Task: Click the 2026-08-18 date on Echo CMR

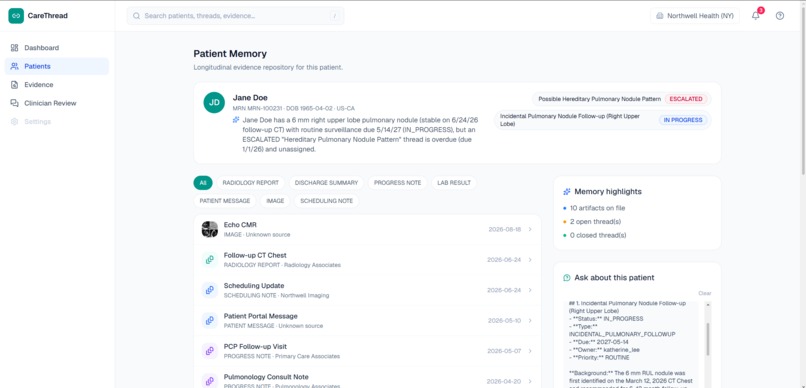Action: coord(505,229)
